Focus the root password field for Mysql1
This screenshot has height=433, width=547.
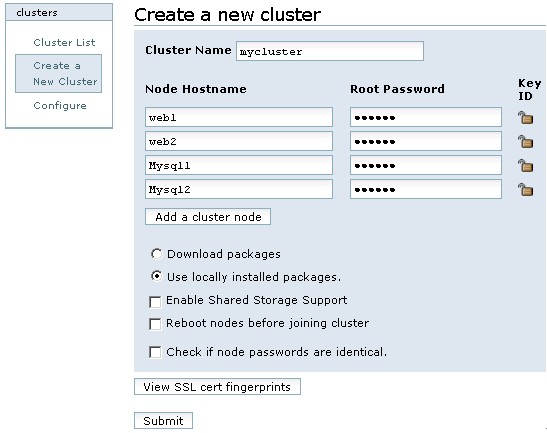(426, 165)
